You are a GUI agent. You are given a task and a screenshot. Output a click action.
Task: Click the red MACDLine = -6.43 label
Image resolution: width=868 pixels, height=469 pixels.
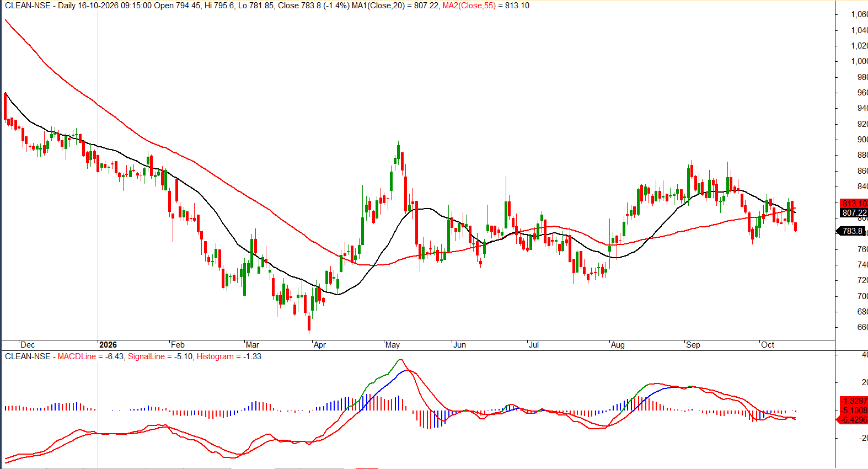pos(92,356)
